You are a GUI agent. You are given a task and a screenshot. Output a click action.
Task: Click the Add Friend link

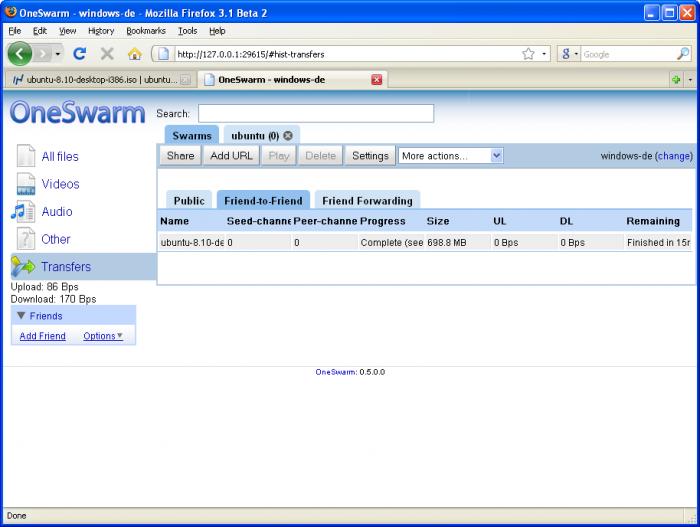coord(42,336)
